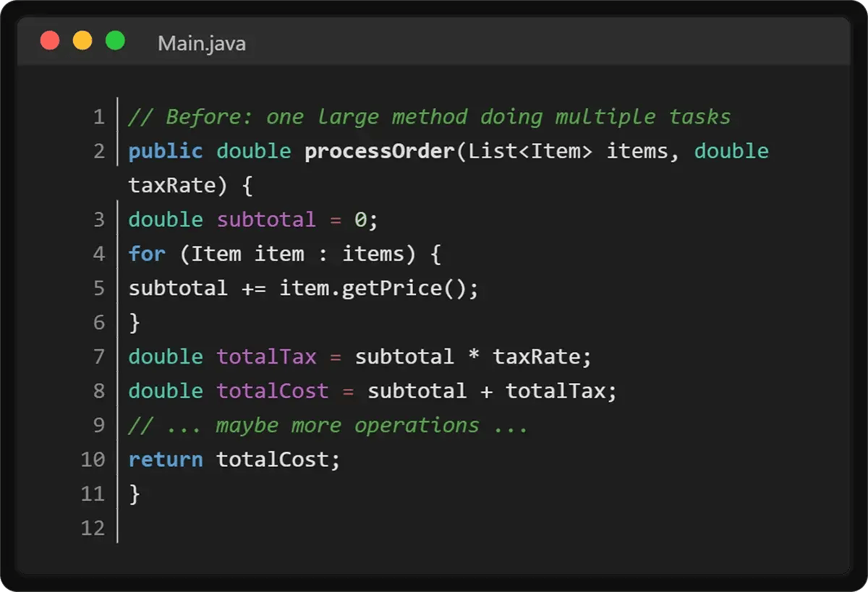
Task: Click the red close window dot
Action: point(50,40)
